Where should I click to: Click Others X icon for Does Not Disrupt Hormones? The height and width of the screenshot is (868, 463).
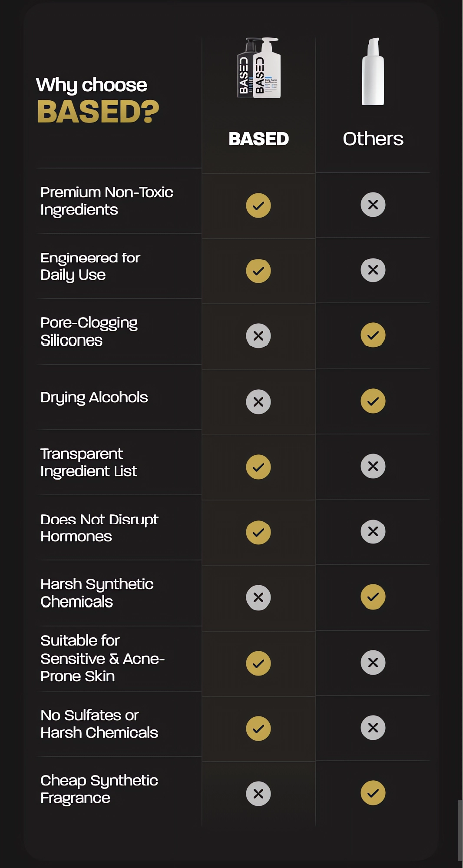click(373, 531)
